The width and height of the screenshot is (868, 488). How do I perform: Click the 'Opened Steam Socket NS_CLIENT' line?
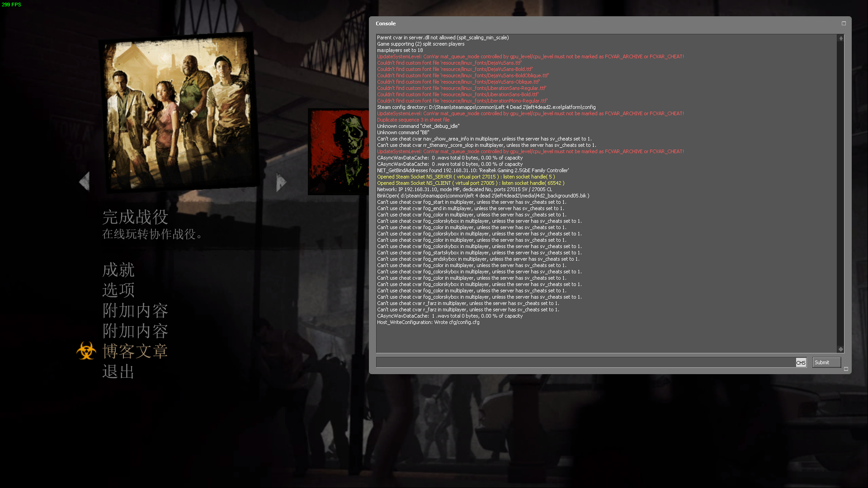tap(471, 183)
